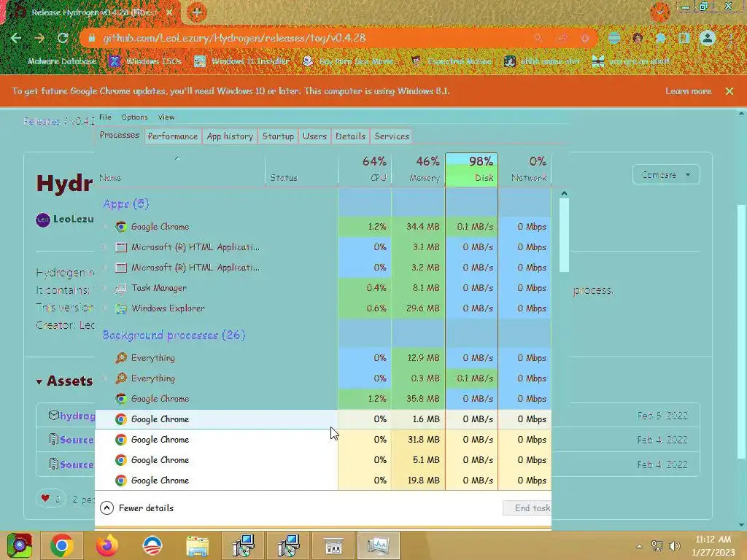Sort processes by the CPU column

(365, 169)
